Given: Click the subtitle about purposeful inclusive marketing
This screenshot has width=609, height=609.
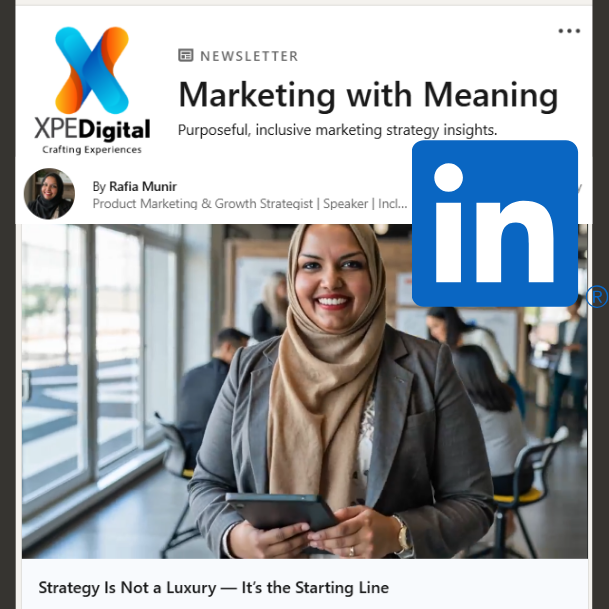Looking at the screenshot, I should click(x=337, y=130).
